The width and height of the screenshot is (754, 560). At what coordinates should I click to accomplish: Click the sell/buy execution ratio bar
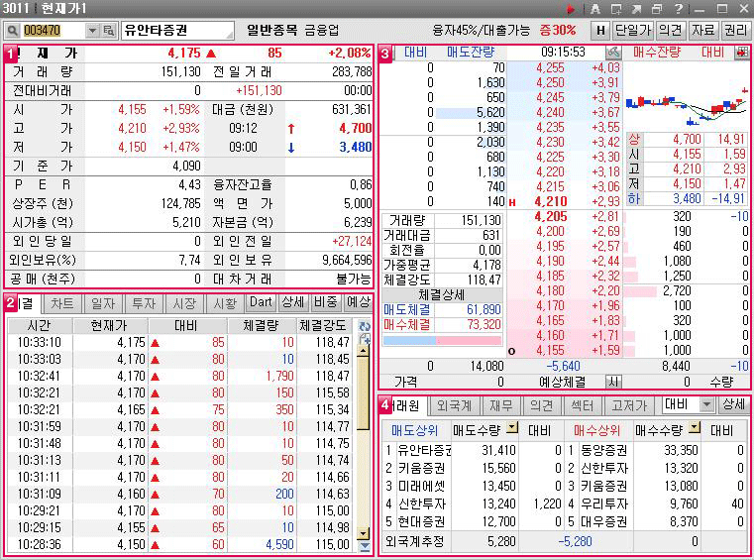442,341
